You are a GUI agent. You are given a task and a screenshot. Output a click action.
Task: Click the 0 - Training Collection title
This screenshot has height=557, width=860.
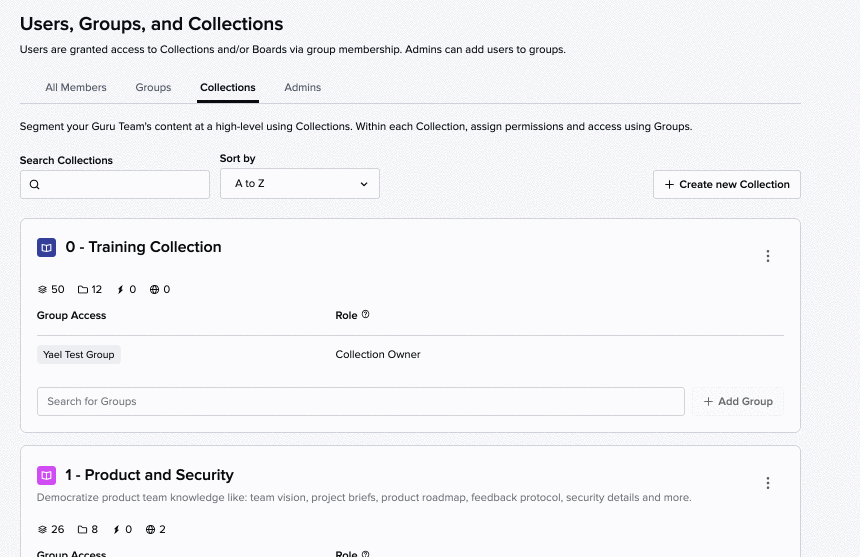pyautogui.click(x=143, y=247)
